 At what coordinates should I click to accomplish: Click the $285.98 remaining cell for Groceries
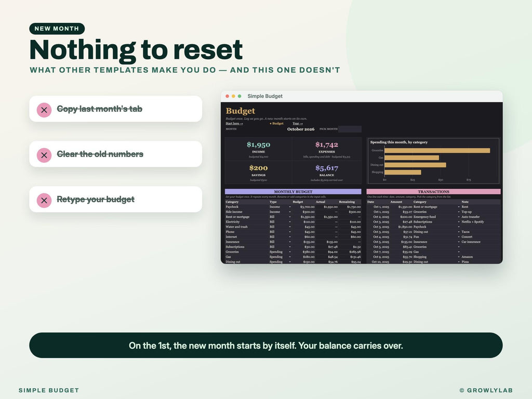(x=355, y=252)
